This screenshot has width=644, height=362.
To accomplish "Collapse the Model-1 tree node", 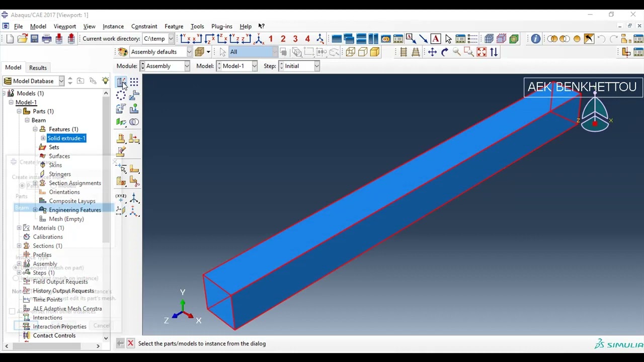I will click(x=11, y=103).
